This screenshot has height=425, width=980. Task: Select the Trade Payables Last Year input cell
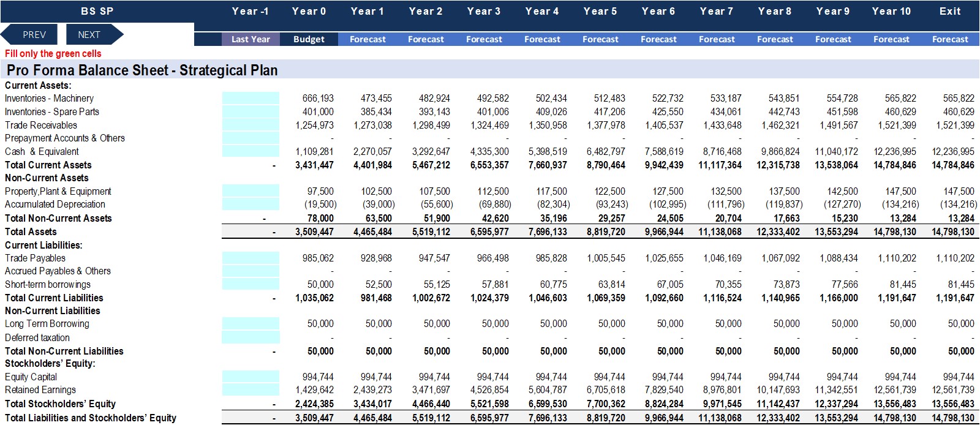[x=251, y=258]
